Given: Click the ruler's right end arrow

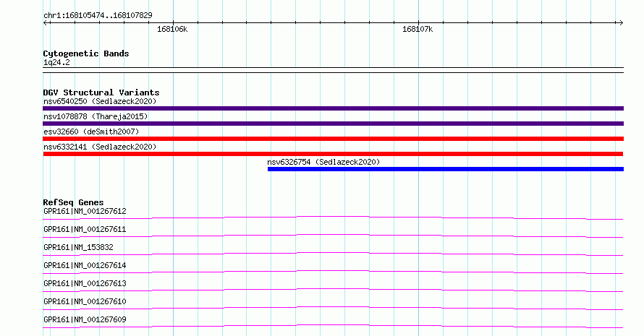Looking at the screenshot, I should point(622,22).
